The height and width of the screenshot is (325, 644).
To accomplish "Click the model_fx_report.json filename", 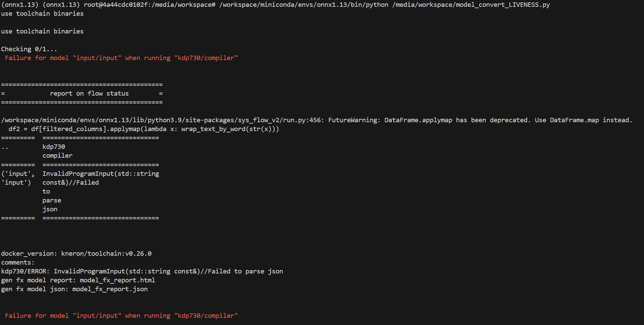I will [110, 289].
